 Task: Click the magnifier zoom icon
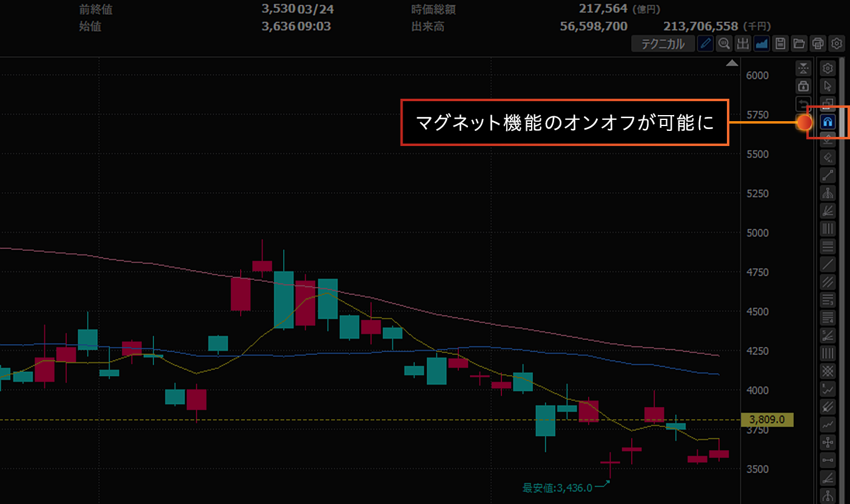point(724,44)
